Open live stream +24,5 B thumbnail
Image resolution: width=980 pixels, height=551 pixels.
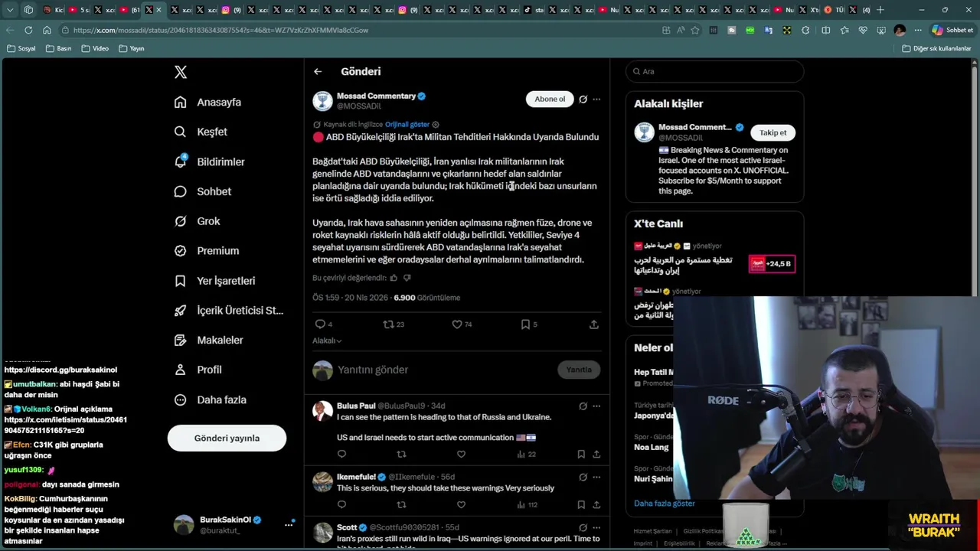point(772,263)
